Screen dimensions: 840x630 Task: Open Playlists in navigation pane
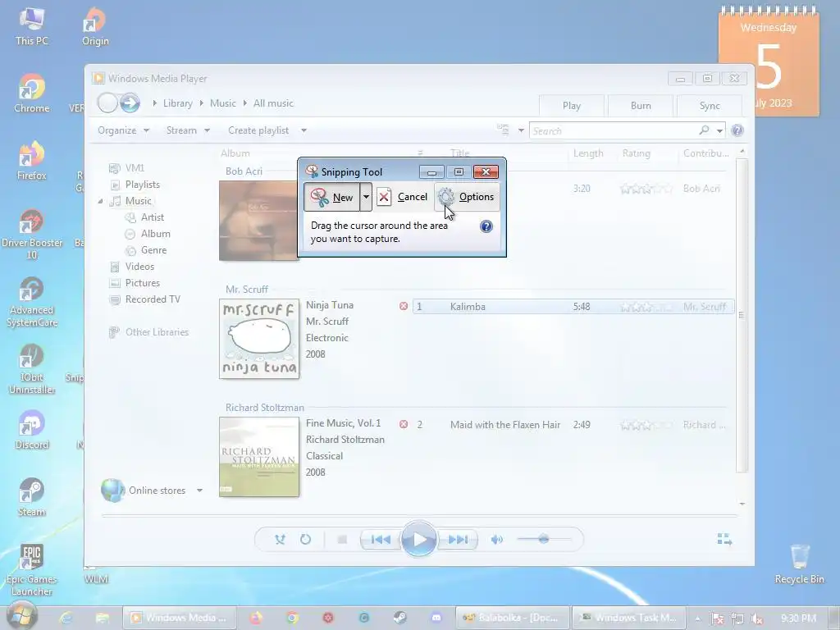(x=135, y=185)
